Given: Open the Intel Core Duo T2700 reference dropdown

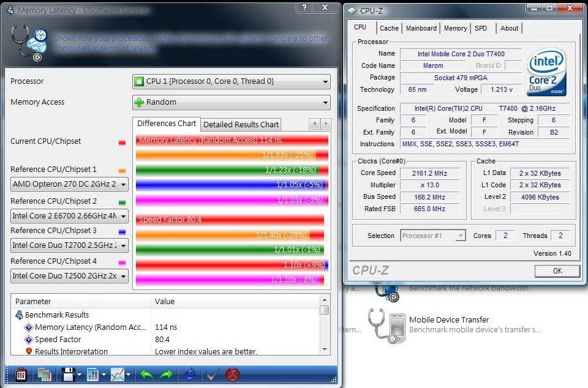Looking at the screenshot, I should click(x=69, y=245).
